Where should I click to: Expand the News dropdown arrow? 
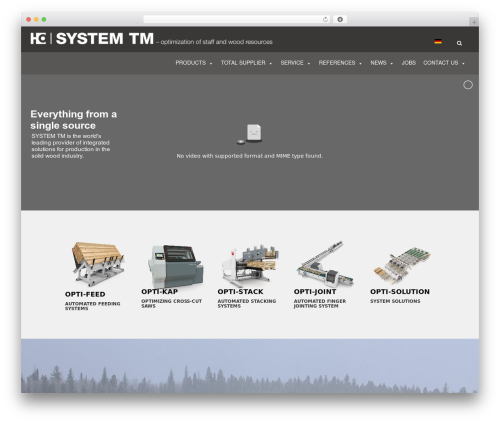(x=392, y=63)
